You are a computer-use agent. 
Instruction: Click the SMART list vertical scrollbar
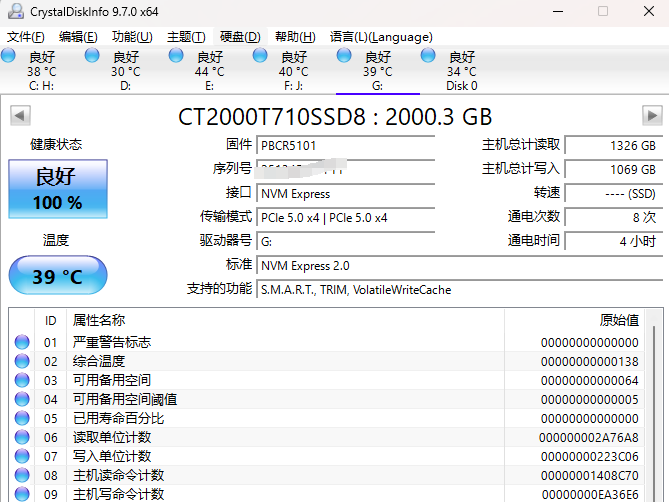coord(654,405)
